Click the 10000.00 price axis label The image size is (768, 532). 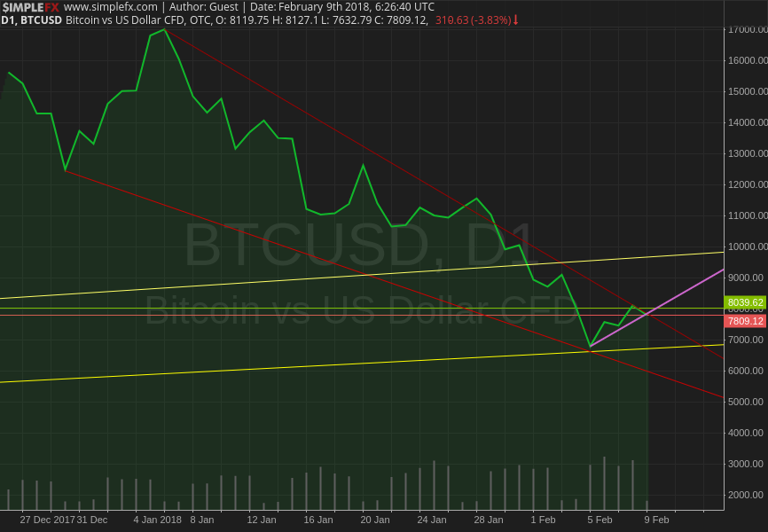pyautogui.click(x=748, y=246)
